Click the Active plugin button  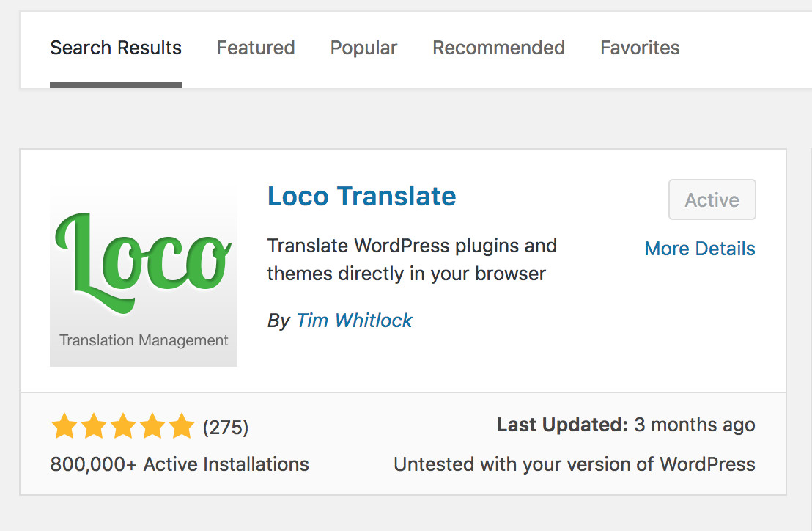pyautogui.click(x=712, y=199)
